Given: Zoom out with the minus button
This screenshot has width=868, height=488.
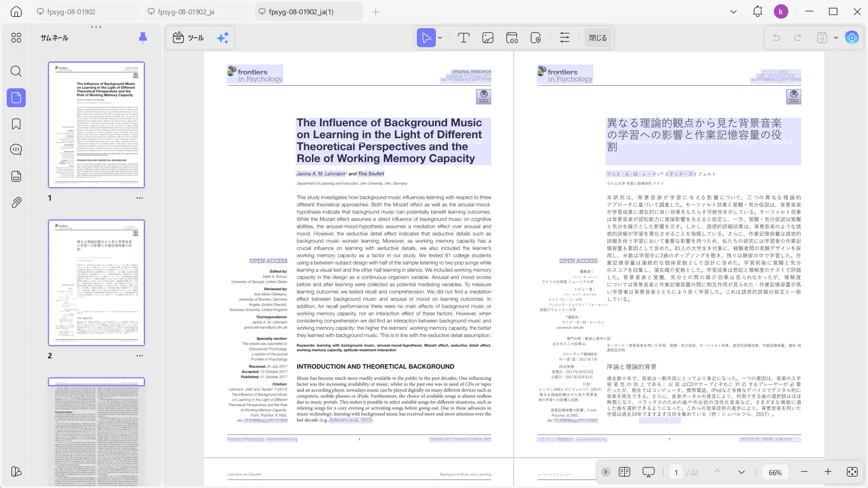Looking at the screenshot, I should pos(804,472).
